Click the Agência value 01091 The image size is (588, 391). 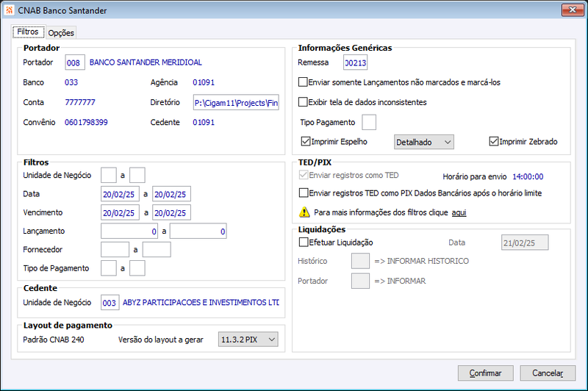click(204, 82)
